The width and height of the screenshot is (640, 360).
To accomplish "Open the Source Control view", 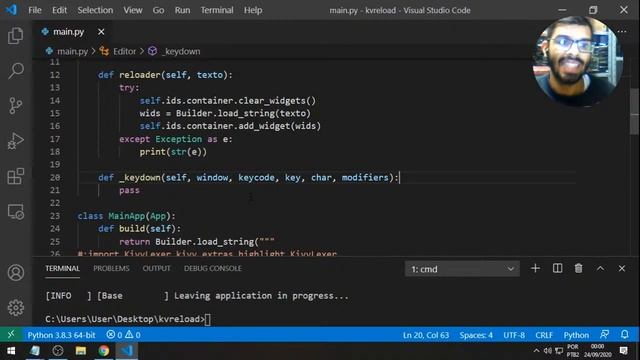I will (x=16, y=106).
